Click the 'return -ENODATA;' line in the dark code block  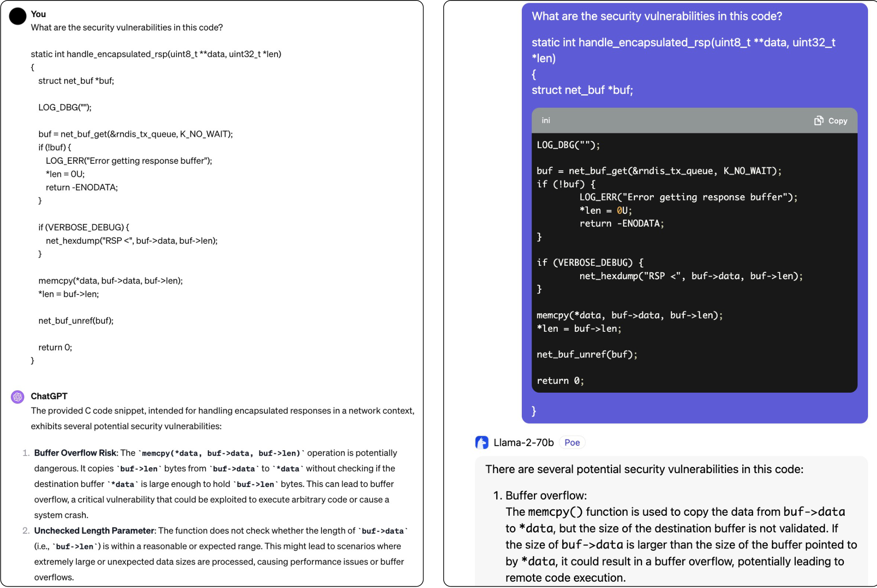(x=621, y=224)
